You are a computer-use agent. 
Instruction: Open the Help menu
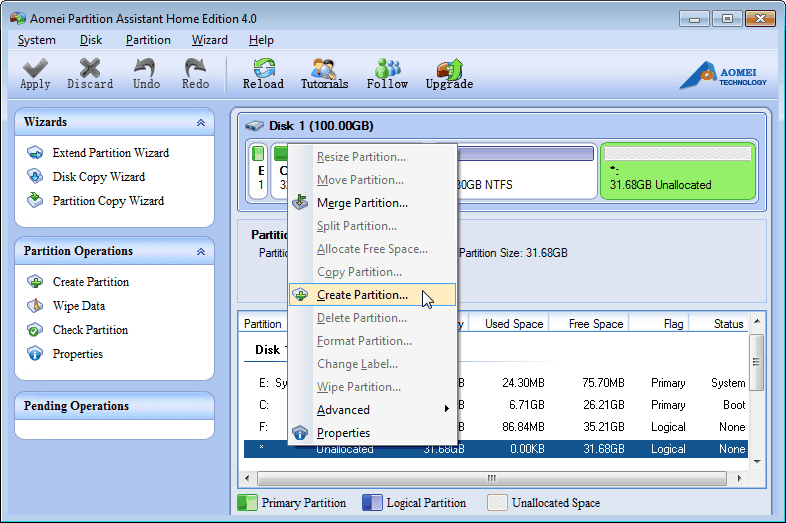tap(261, 40)
